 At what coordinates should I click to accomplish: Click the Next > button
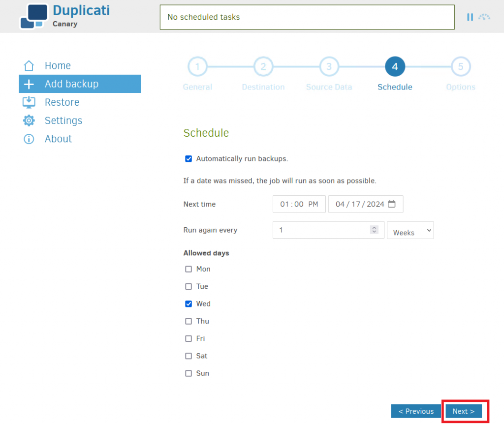(464, 411)
